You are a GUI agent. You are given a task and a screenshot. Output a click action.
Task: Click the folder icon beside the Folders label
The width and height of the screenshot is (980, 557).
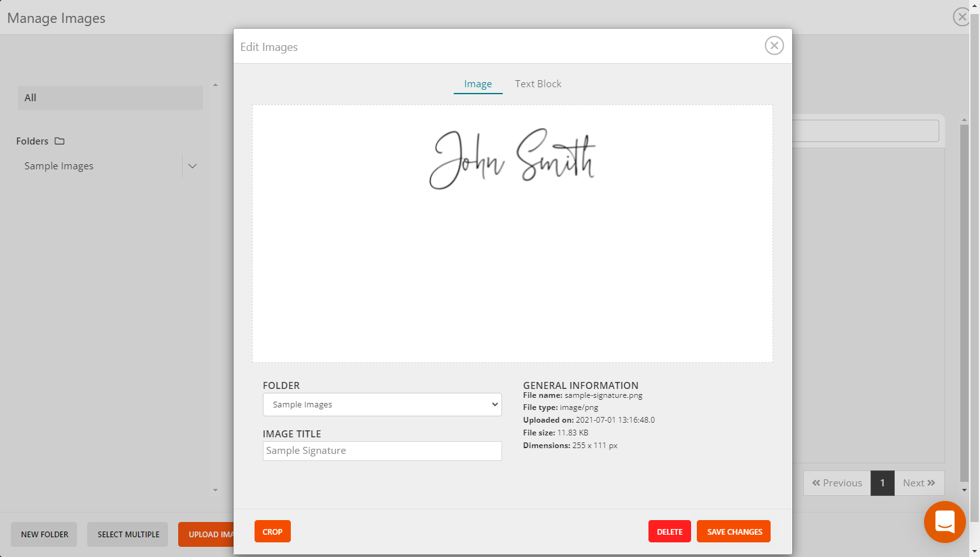click(59, 141)
